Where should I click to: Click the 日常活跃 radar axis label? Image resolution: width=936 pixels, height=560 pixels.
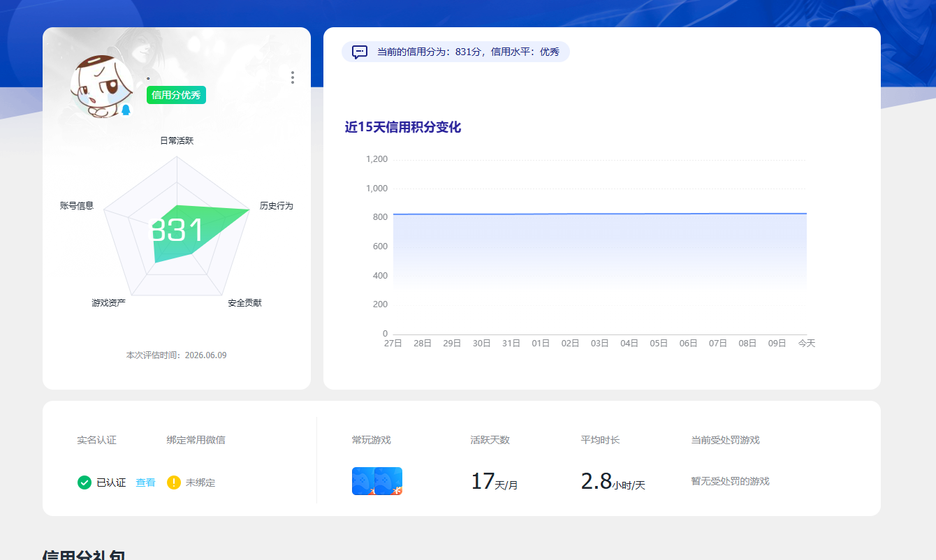177,140
